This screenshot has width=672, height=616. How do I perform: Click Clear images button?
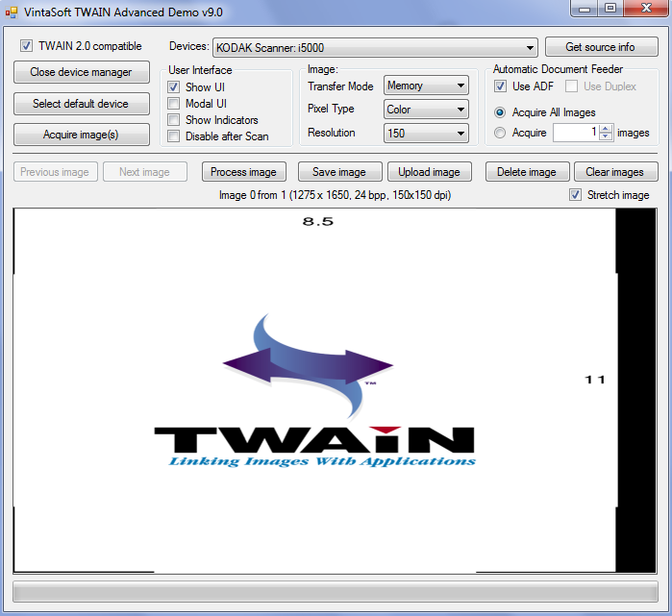point(616,172)
